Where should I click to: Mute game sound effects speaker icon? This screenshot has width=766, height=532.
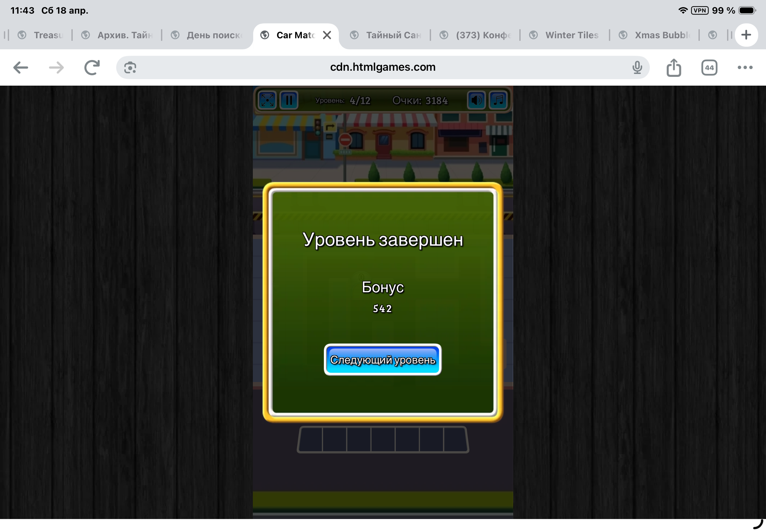(476, 100)
